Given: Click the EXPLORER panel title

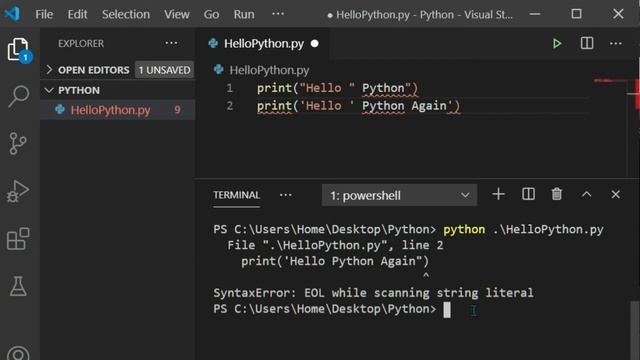Looking at the screenshot, I should [x=81, y=43].
